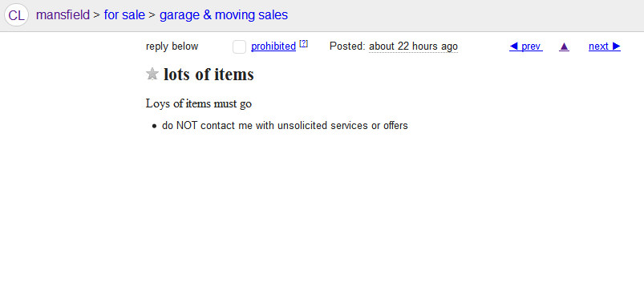
Task: Tick the prohibited flag checkbox
Action: pos(240,46)
